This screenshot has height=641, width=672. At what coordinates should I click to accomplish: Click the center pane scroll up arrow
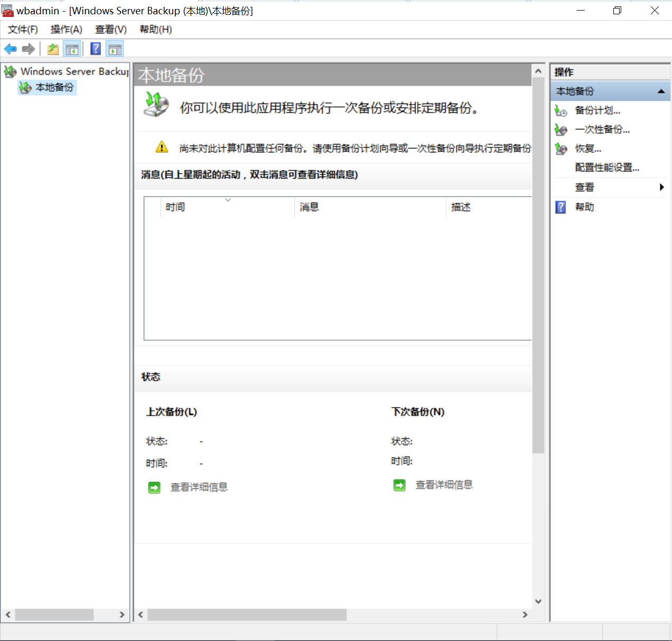(538, 71)
